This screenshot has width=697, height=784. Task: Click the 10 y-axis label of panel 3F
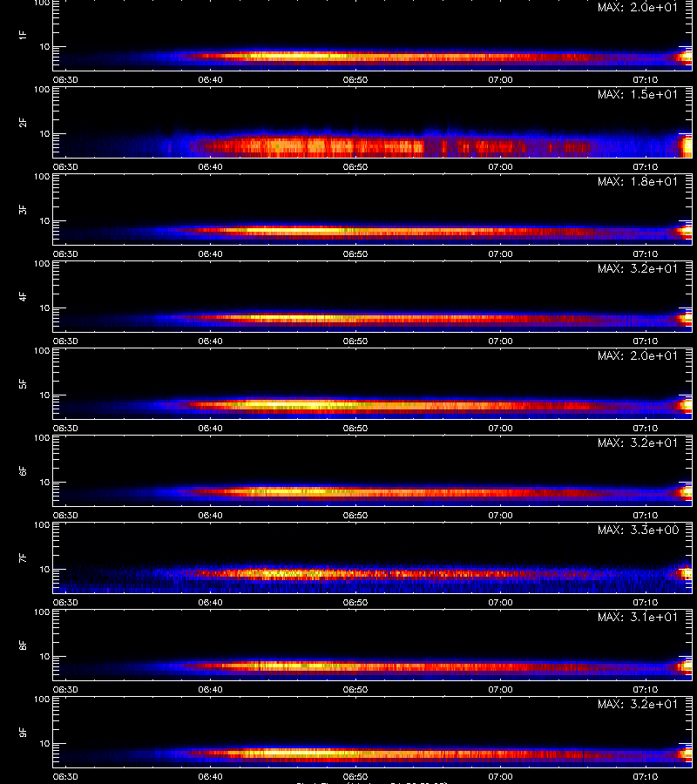click(44, 220)
